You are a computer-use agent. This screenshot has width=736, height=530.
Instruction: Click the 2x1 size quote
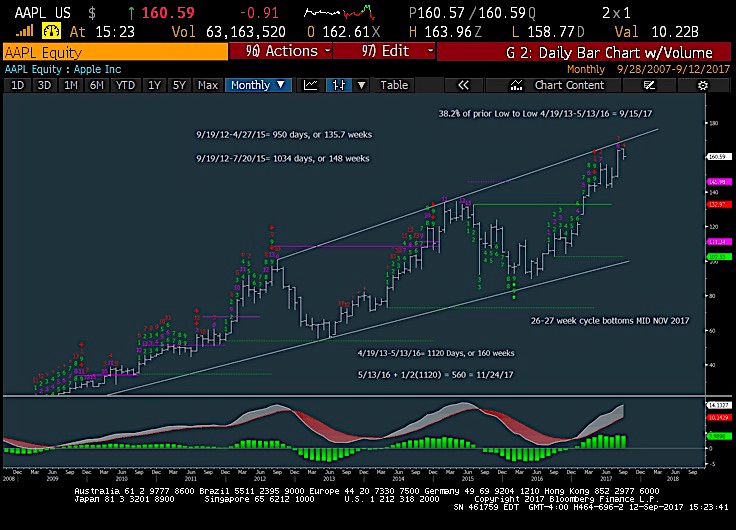pyautogui.click(x=616, y=13)
